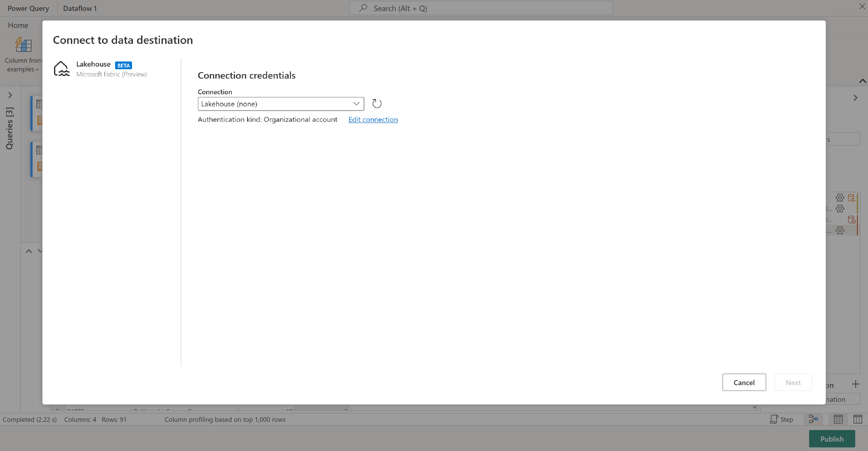Open schema view with the column layout icon

[x=857, y=419]
